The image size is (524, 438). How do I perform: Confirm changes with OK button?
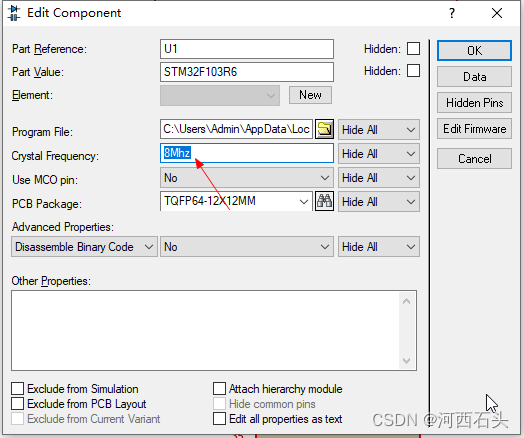point(474,51)
